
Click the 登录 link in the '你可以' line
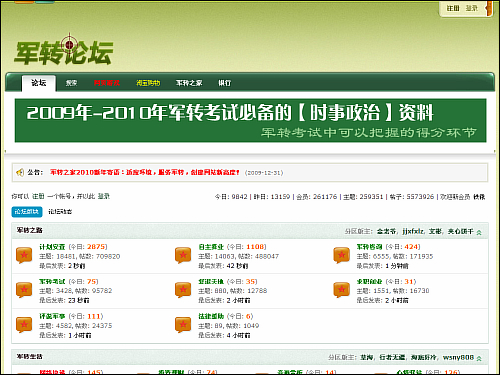(x=104, y=196)
